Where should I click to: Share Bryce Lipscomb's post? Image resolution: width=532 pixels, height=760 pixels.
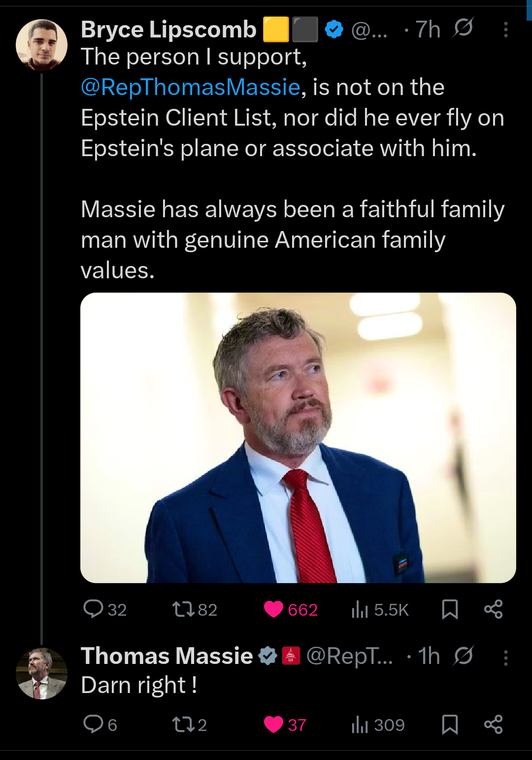[493, 609]
